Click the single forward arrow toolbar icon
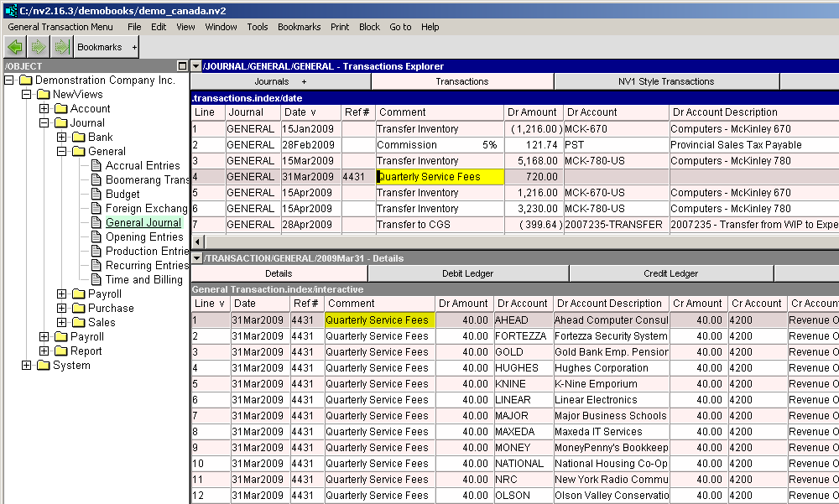This screenshot has height=504, width=839. [x=38, y=47]
